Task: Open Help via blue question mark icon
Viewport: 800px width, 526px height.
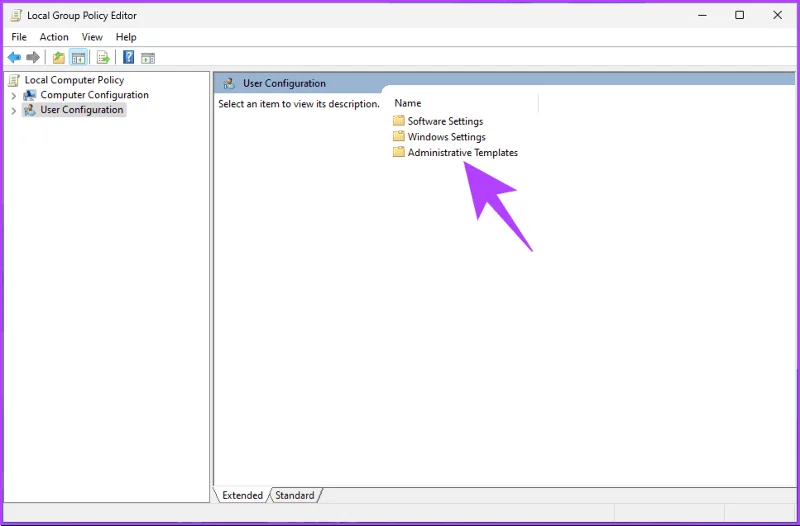Action: click(x=129, y=57)
